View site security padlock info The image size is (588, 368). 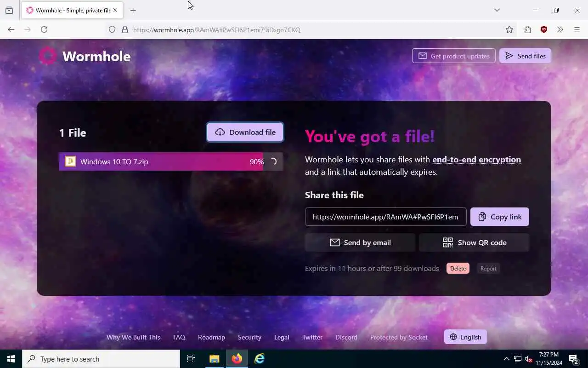pyautogui.click(x=124, y=29)
